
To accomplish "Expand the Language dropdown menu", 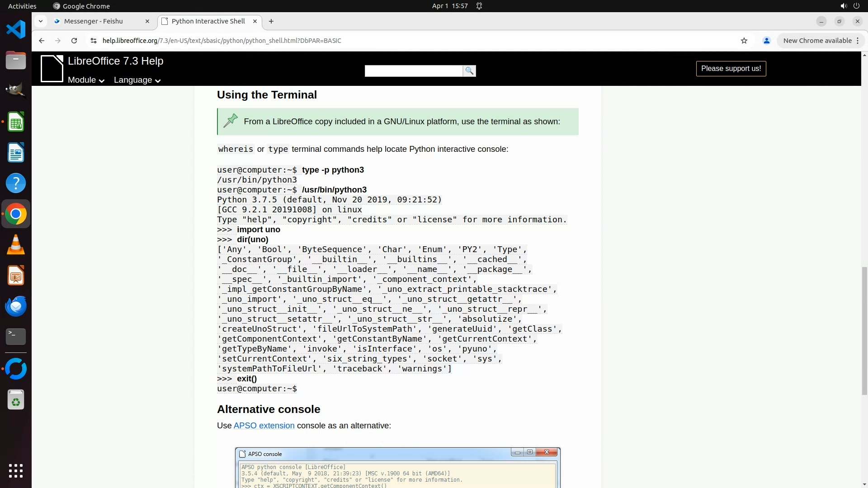I will 137,80.
